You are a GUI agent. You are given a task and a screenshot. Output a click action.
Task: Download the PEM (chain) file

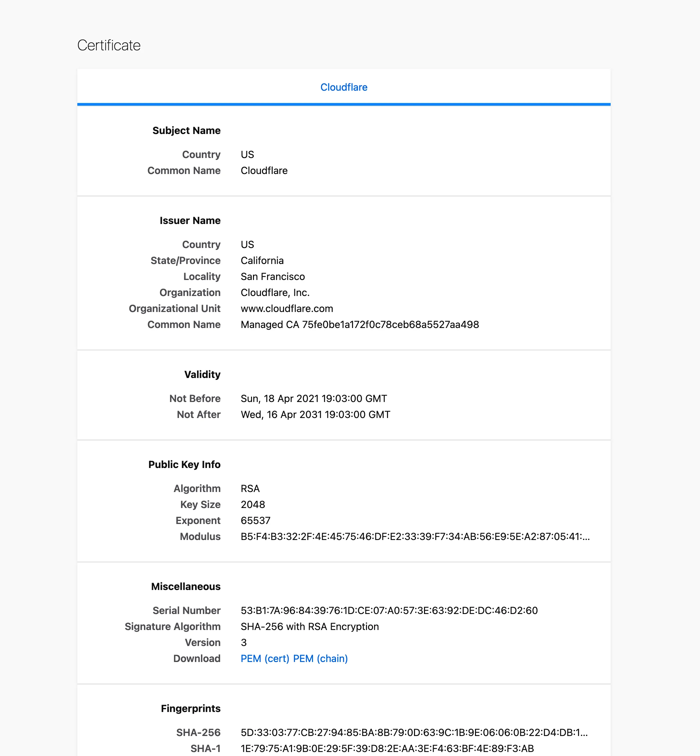320,658
